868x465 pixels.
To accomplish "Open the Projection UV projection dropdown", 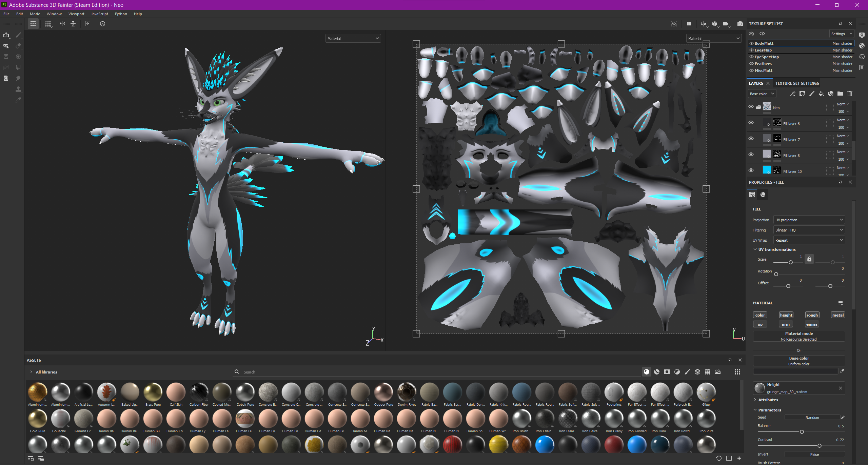I will click(x=809, y=220).
